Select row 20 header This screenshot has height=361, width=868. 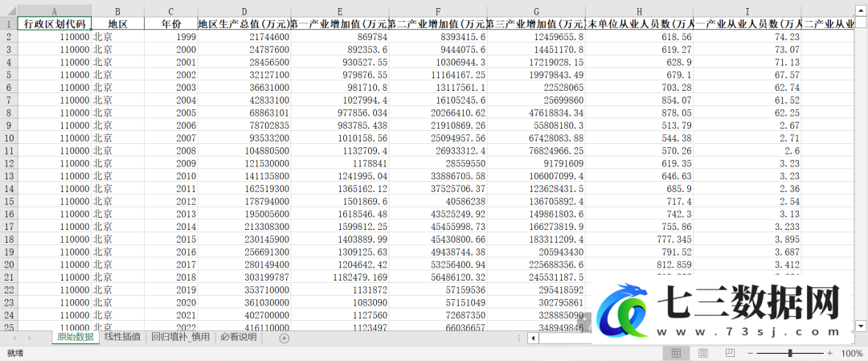click(9, 265)
